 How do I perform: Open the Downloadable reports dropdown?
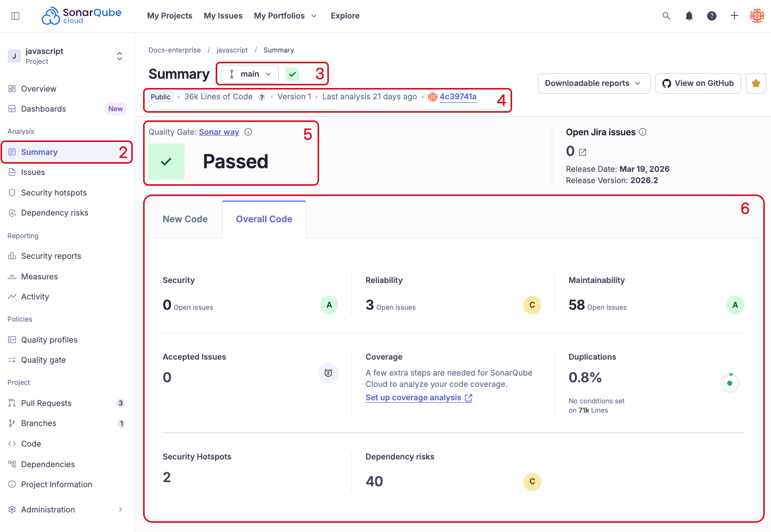[594, 83]
